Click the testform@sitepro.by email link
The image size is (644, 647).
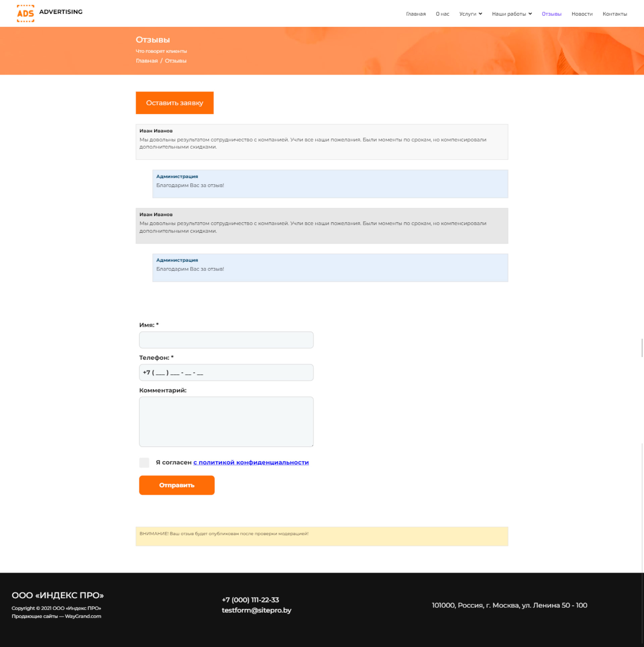click(x=256, y=610)
